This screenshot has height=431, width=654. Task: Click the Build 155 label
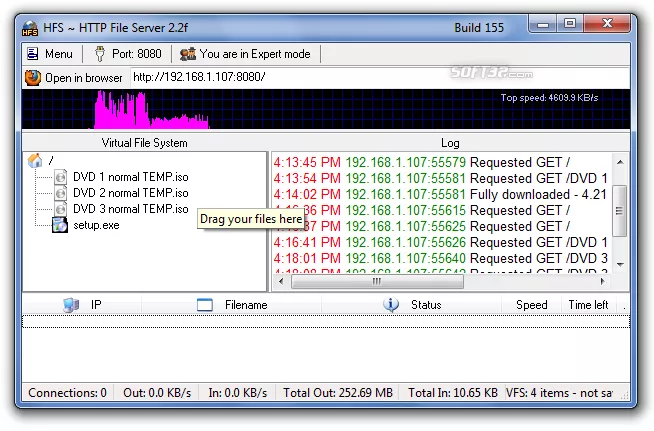pos(479,28)
